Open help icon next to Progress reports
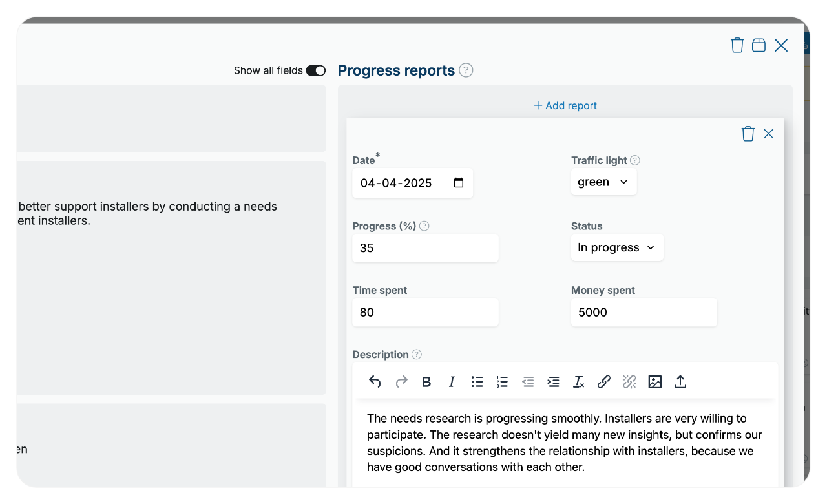The width and height of the screenshot is (827, 504). coord(466,70)
